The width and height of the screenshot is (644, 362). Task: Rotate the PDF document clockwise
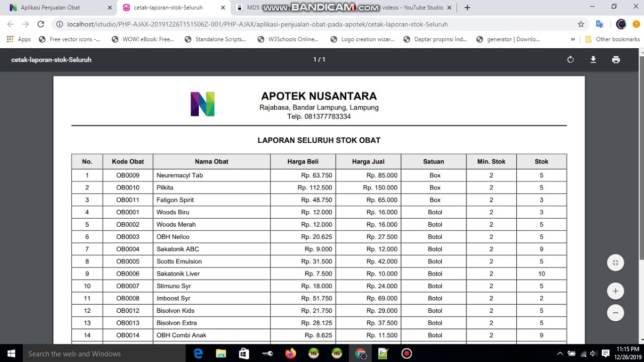571,59
